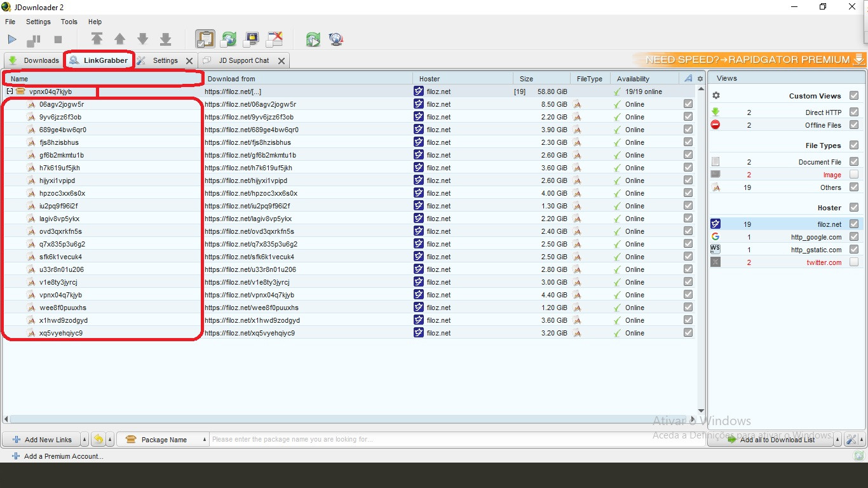The height and width of the screenshot is (488, 868).
Task: Switch to the Downloads tab
Action: 34,60
